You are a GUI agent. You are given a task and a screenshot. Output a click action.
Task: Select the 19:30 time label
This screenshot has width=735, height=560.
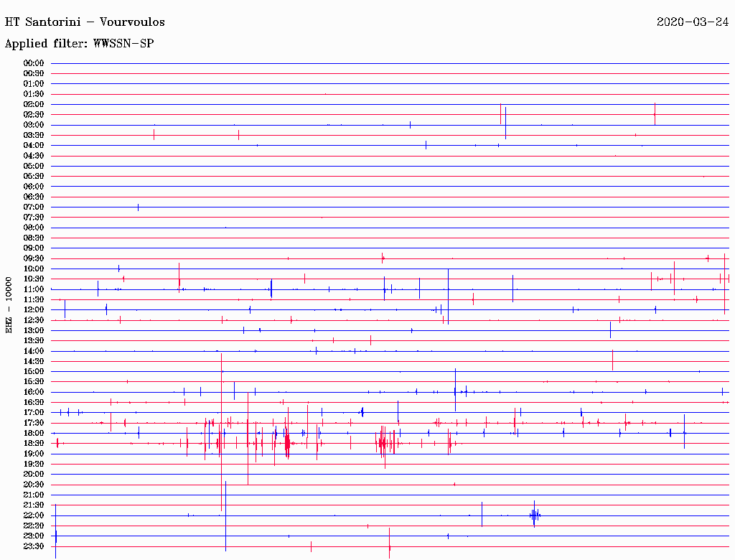coord(34,464)
